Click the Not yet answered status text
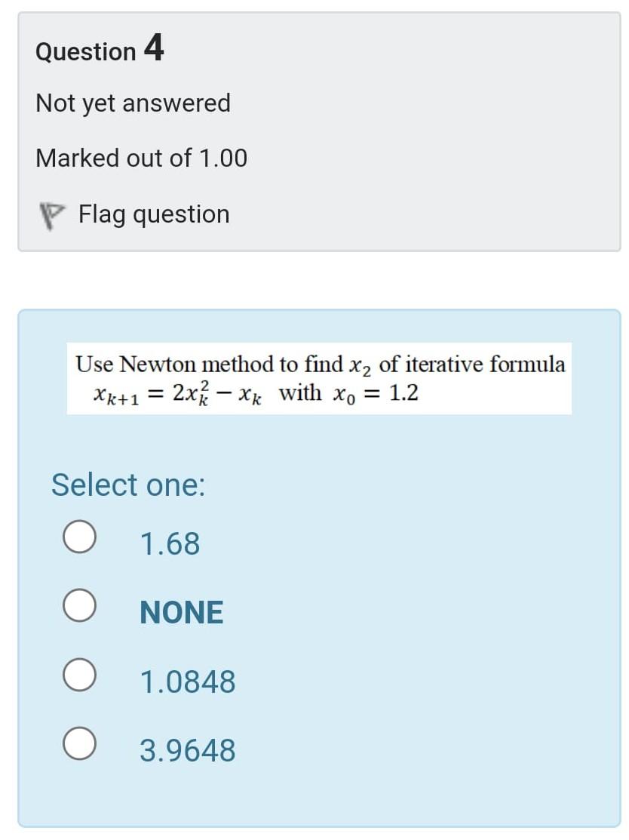Screen dimensions: 629x840 pos(132,103)
